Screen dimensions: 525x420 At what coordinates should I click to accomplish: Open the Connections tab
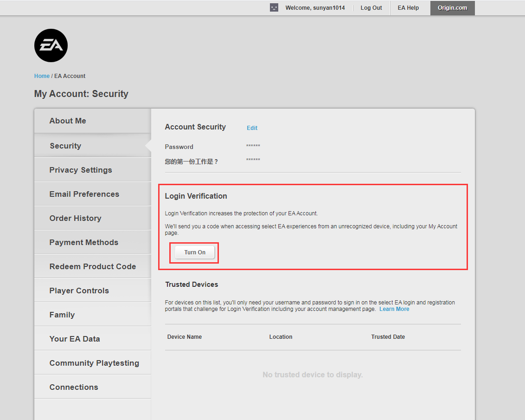click(92, 387)
